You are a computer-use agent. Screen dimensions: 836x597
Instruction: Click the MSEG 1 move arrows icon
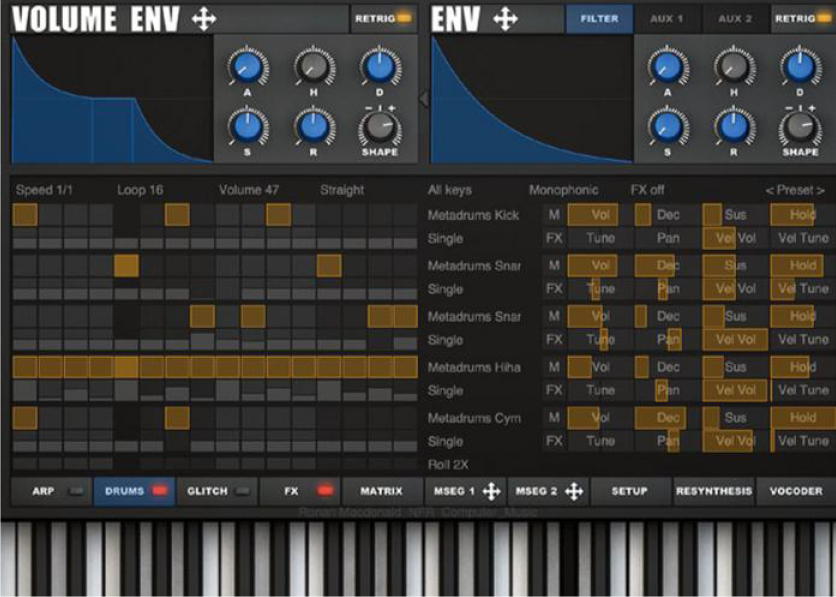tap(491, 491)
